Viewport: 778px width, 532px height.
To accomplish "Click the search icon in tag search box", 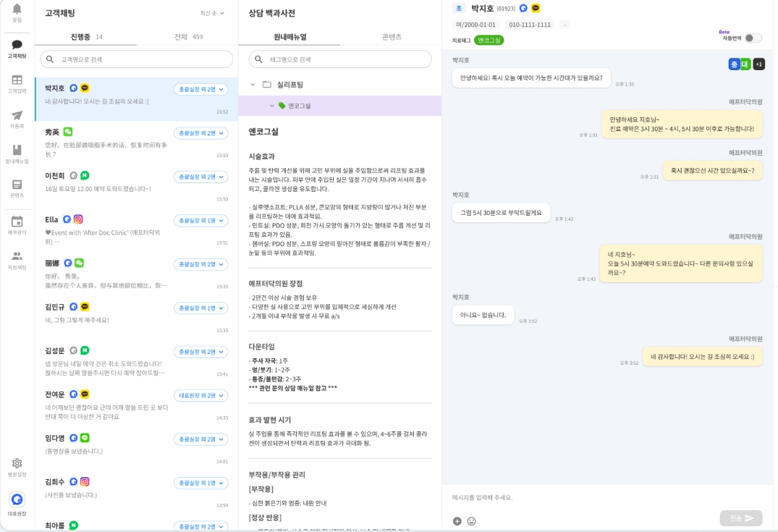I will tap(258, 59).
